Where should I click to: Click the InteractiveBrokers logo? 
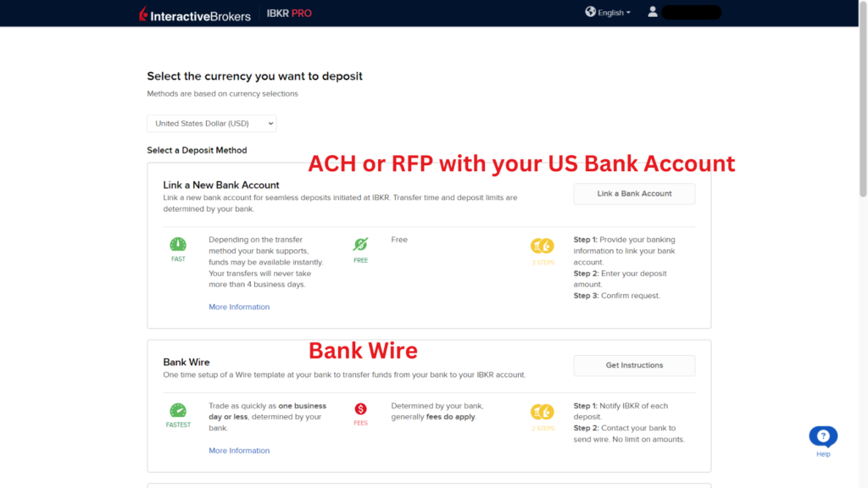193,13
